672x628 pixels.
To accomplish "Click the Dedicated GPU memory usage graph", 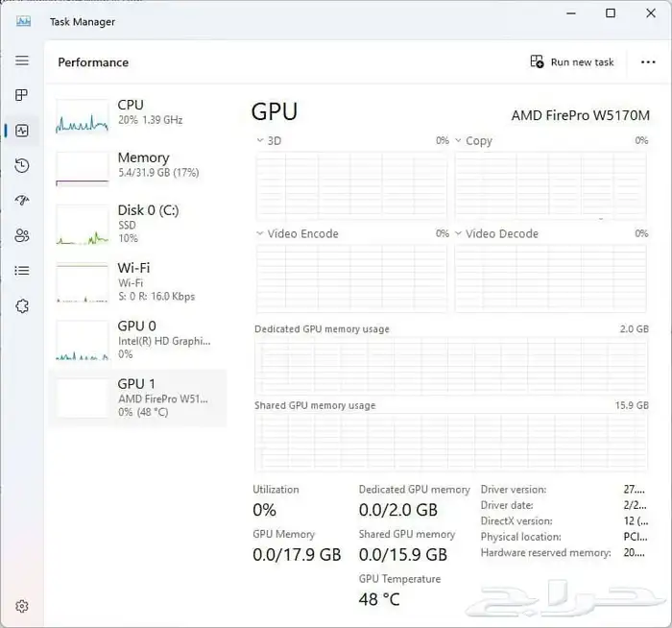I will click(451, 365).
